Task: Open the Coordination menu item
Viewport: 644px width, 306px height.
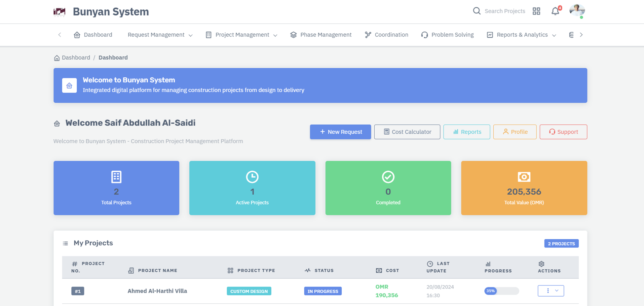Action: click(x=387, y=35)
